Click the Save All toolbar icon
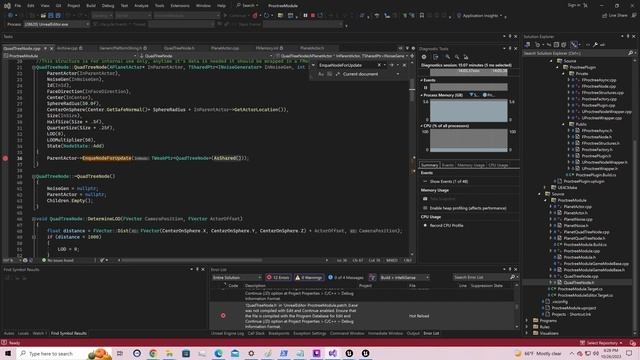Screen dimensions: 640x360 [x=58, y=16]
